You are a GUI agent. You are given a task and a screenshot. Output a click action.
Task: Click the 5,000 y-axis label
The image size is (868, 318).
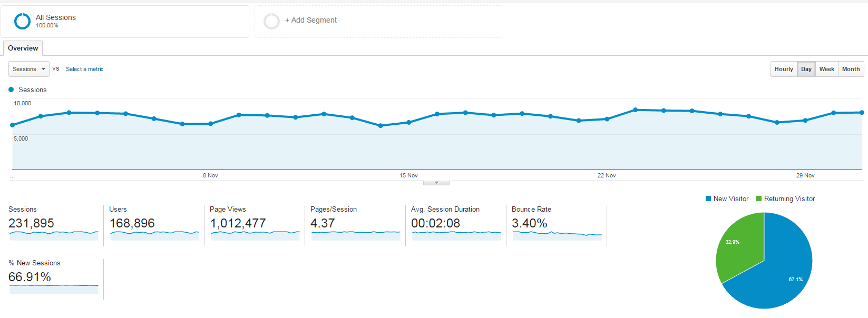click(21, 138)
